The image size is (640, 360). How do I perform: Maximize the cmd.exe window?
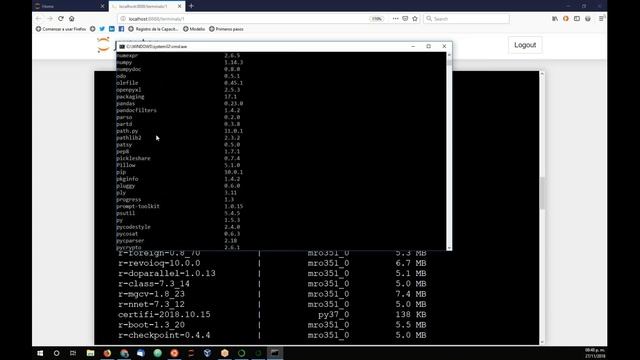(429, 47)
